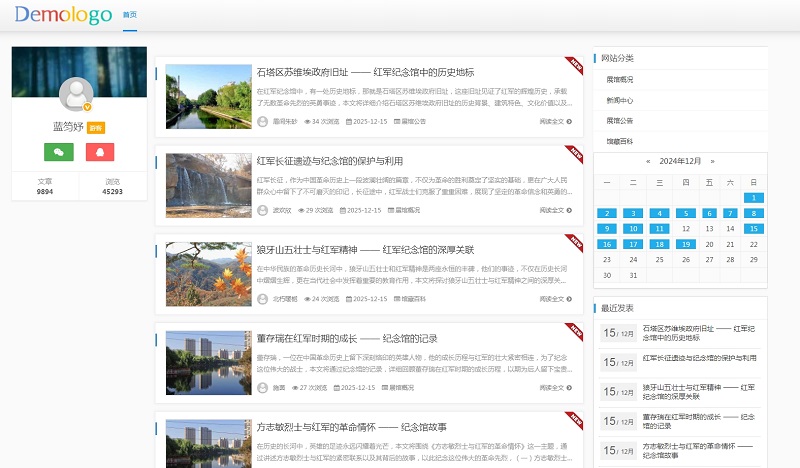Screen dimensions: 800x468
Task: Click the 浏览 45293 count in profile card
Action: point(112,186)
